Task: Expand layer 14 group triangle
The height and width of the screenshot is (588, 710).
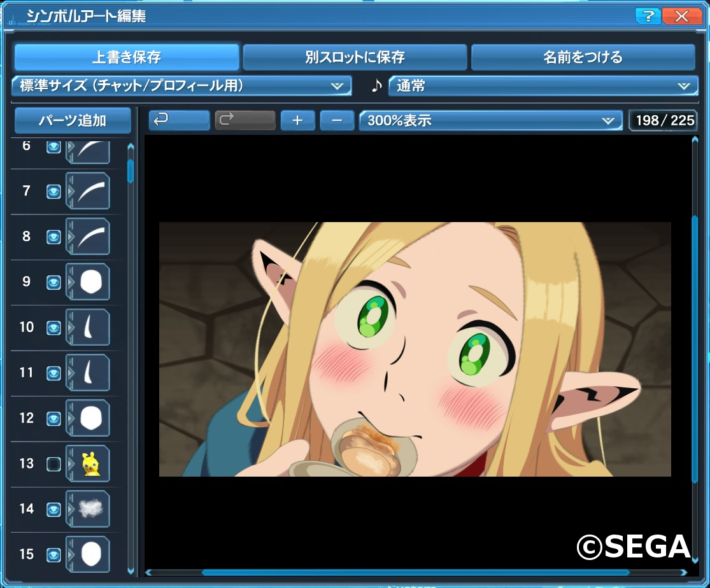Action: (x=71, y=509)
